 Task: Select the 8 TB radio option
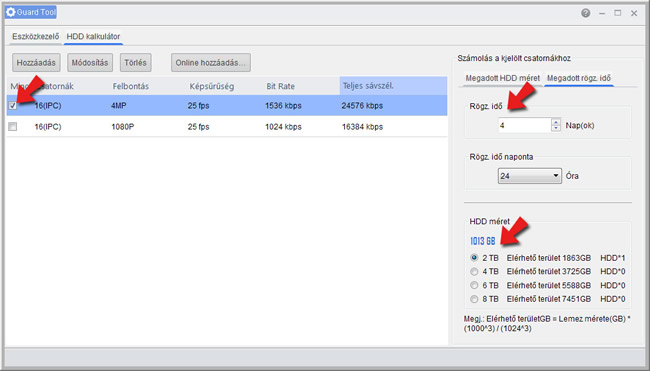(x=474, y=299)
